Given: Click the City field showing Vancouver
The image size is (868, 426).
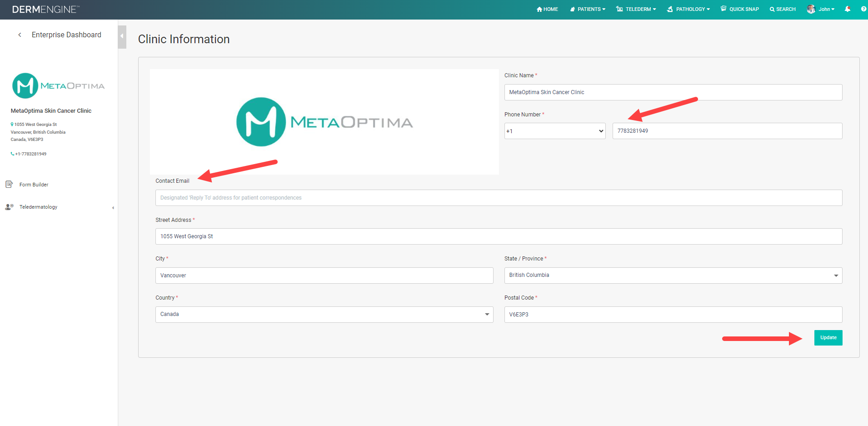Looking at the screenshot, I should click(x=324, y=276).
